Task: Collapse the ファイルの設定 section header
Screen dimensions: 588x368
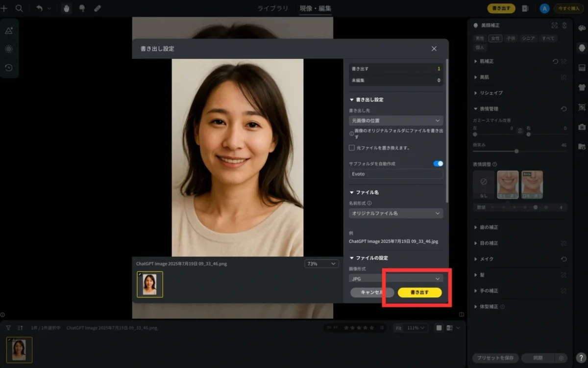Action: coord(369,258)
